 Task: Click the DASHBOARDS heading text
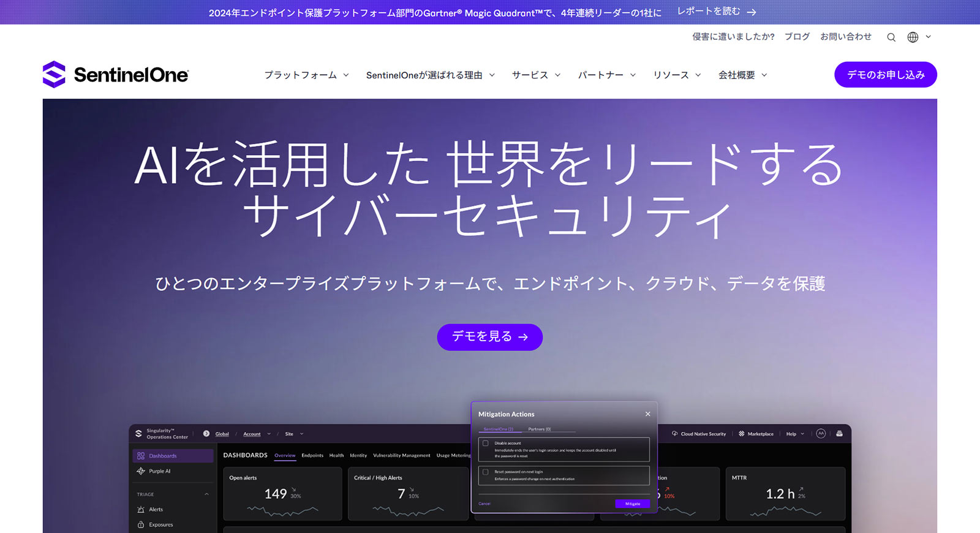point(245,455)
